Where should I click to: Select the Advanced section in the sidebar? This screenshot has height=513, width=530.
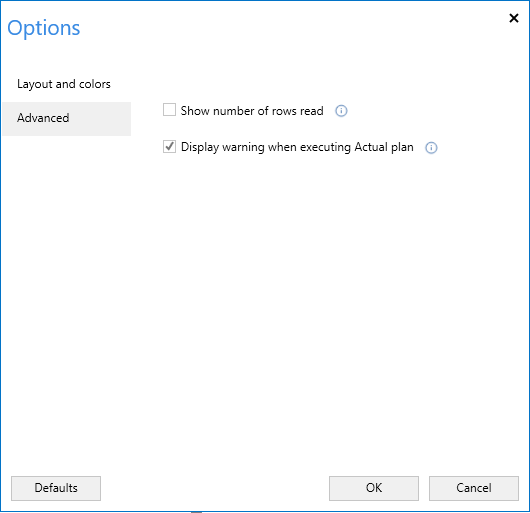[x=67, y=119]
